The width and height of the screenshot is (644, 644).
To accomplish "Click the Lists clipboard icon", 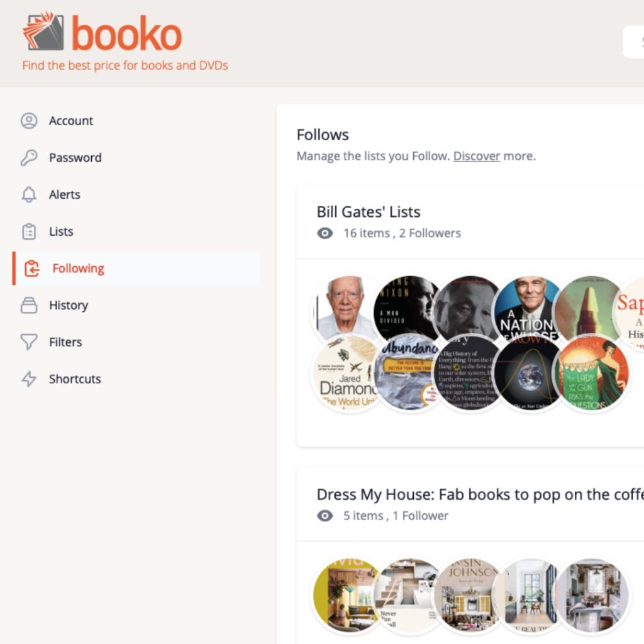I will [x=29, y=231].
